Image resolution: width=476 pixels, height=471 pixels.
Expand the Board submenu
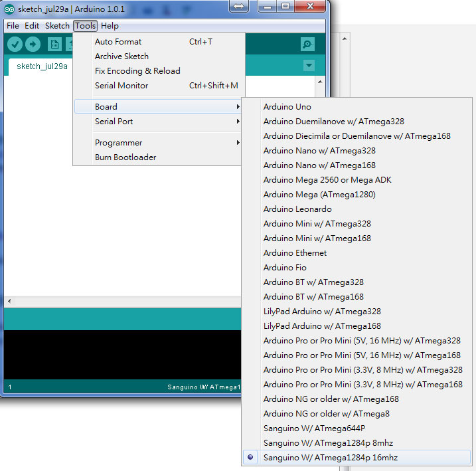[x=158, y=106]
